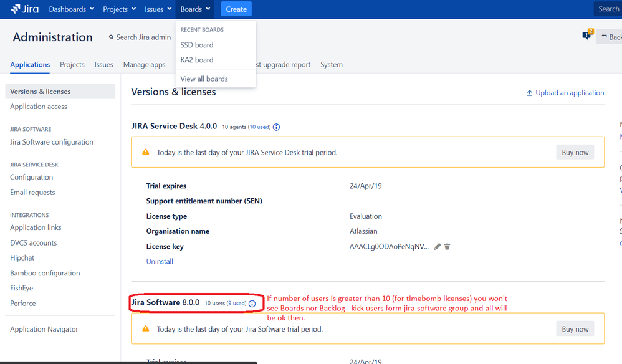Switch to the Applications tab
This screenshot has height=364, width=622.
tap(30, 65)
